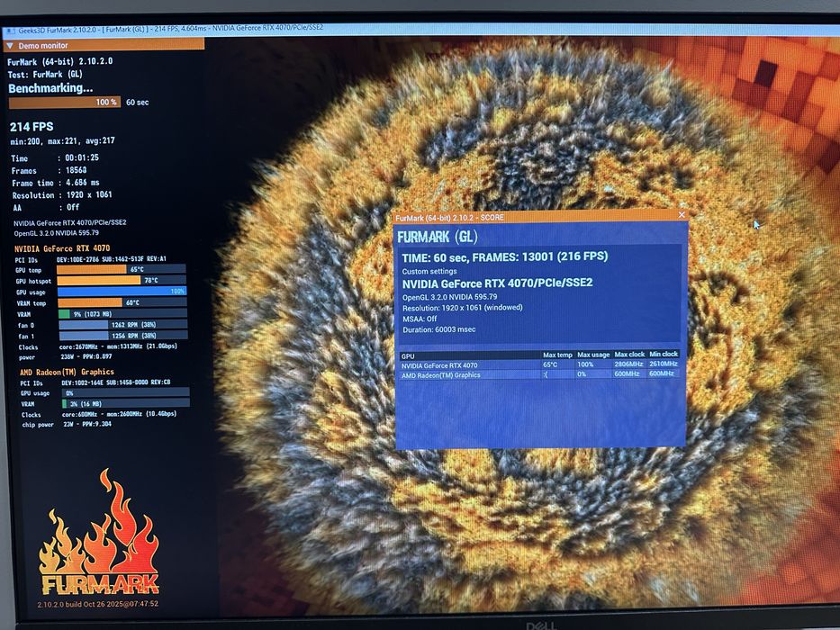Click the AMD Radeon(TM) Graphics orange heading
The image size is (840, 630).
67,372
